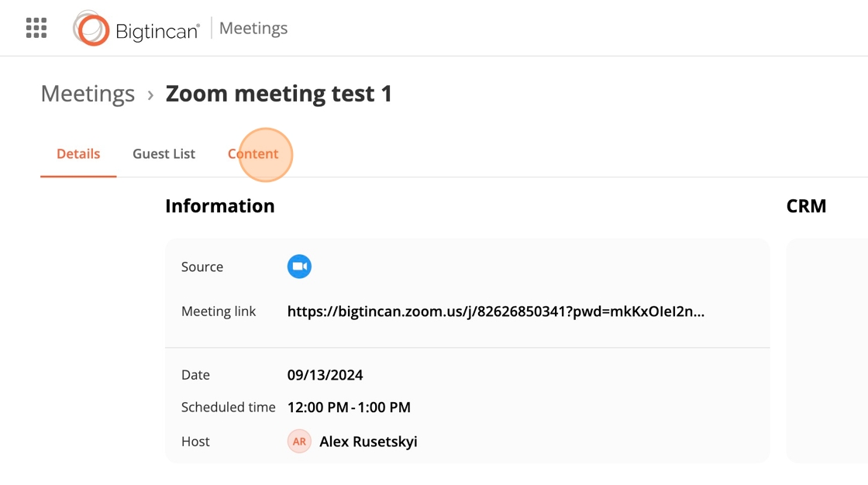Switch to the Content tab
The width and height of the screenshot is (868, 485).
(x=253, y=153)
